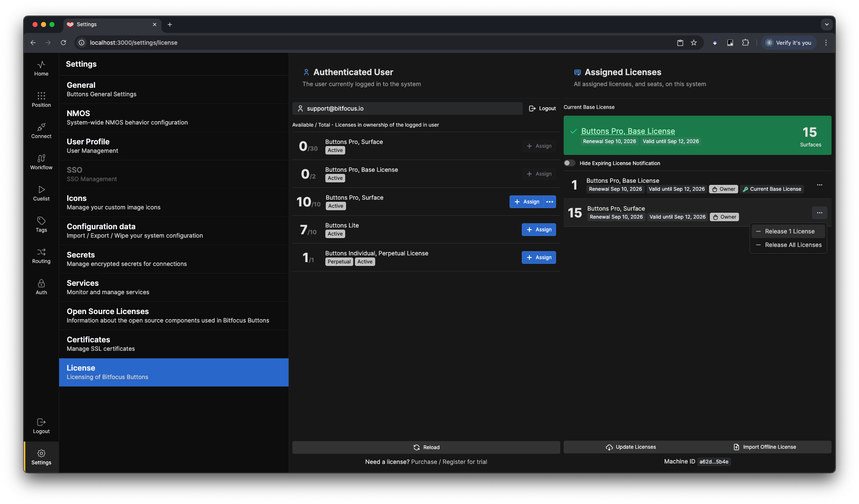This screenshot has height=504, width=859.
Task: Click the site info icon in address bar
Action: click(82, 43)
